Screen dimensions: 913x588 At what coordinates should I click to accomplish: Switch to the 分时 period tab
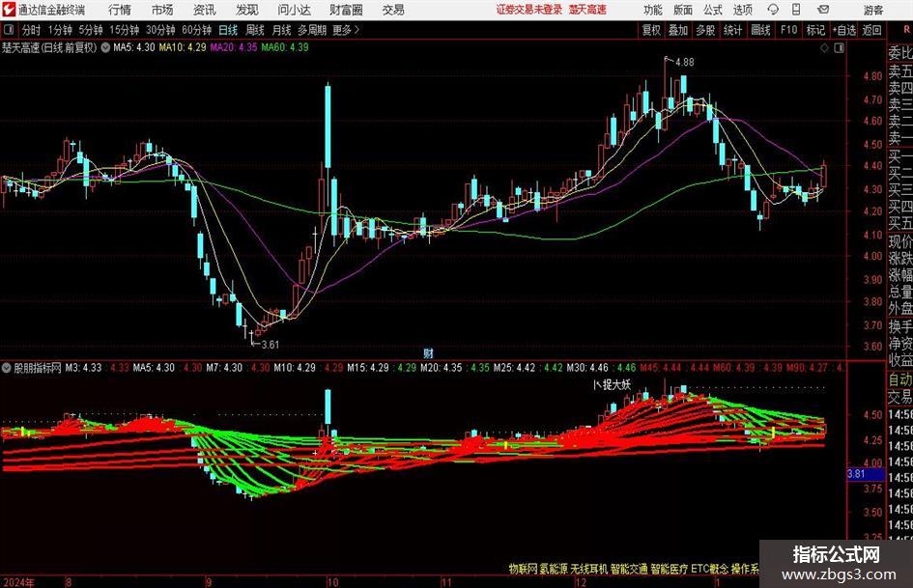[32, 30]
